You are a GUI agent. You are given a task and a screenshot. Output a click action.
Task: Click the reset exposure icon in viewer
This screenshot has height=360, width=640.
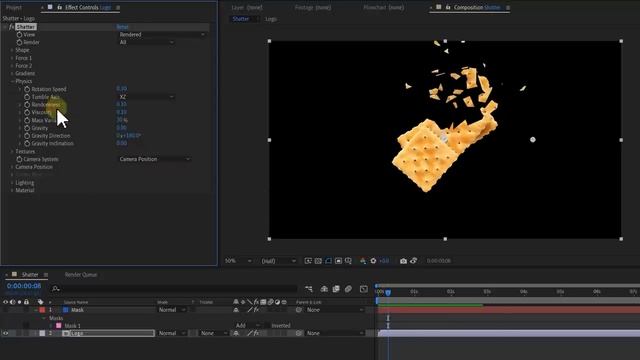(373, 261)
